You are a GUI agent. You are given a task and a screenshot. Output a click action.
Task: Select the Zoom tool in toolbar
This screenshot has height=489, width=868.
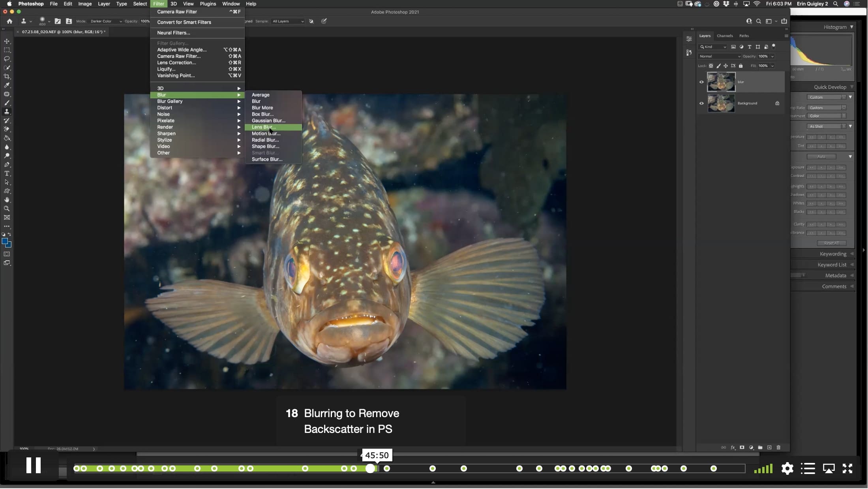(7, 209)
